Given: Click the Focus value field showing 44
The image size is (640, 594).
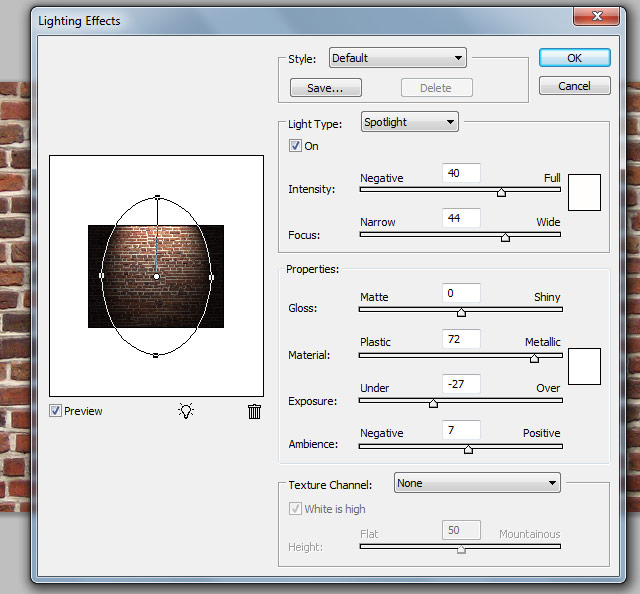Looking at the screenshot, I should pos(461,218).
